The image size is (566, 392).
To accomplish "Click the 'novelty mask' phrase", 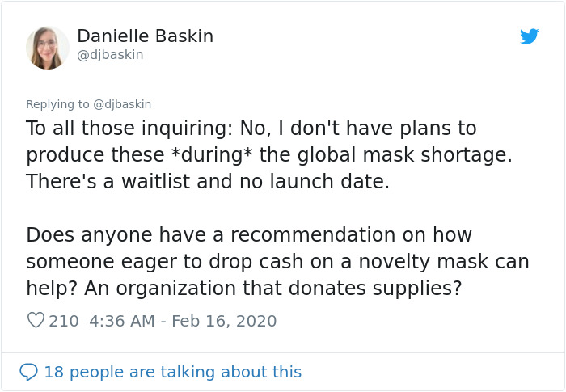I will [x=423, y=262].
